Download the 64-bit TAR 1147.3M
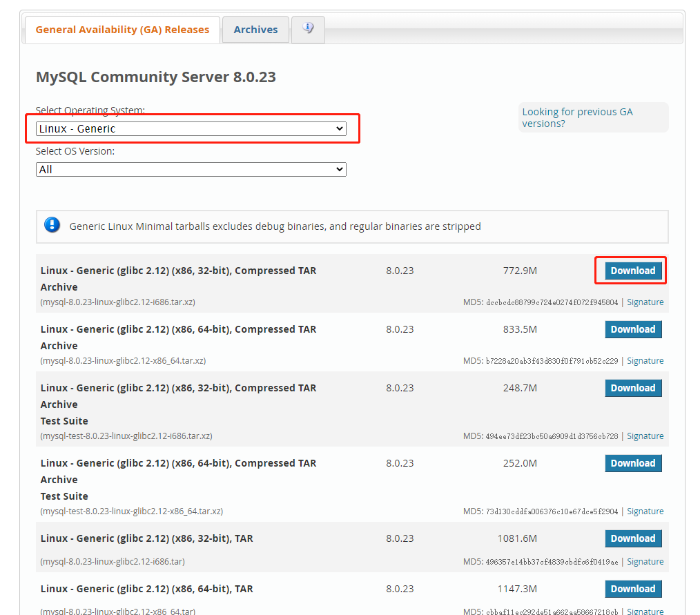 633,589
